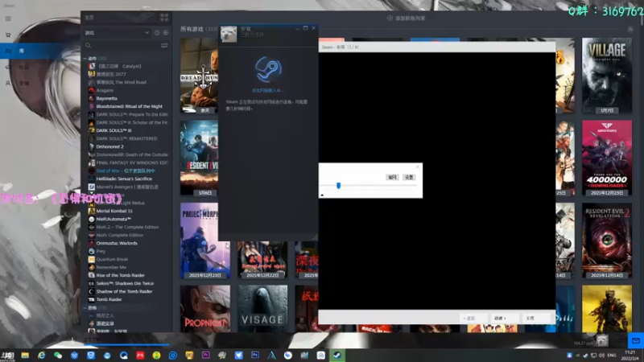
Task: Click the recent clock icon beside the games dropdown
Action: 157,33
